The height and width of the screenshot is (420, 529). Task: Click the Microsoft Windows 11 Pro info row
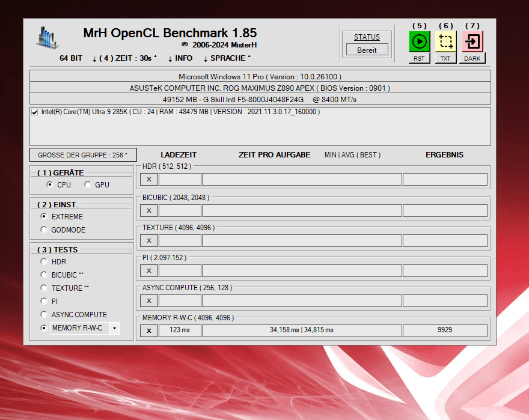tap(260, 76)
